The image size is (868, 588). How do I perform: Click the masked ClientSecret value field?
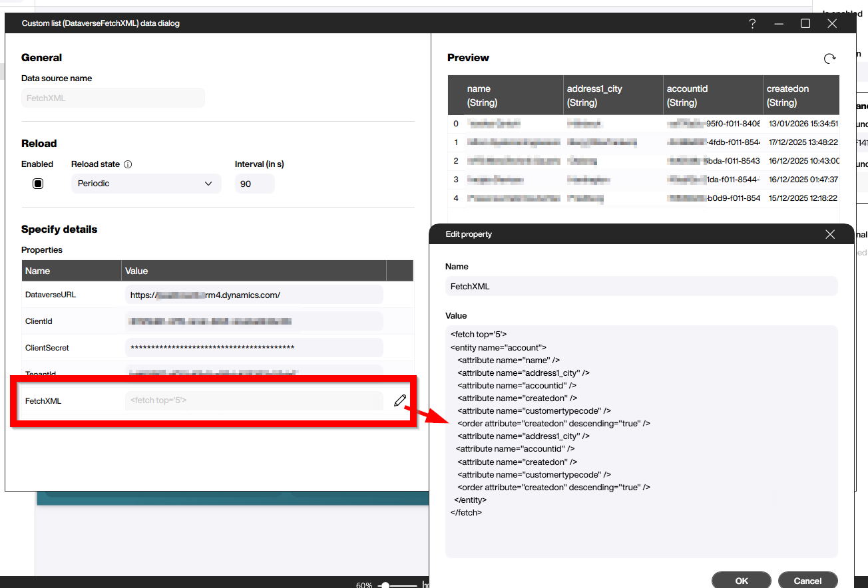[x=253, y=347]
